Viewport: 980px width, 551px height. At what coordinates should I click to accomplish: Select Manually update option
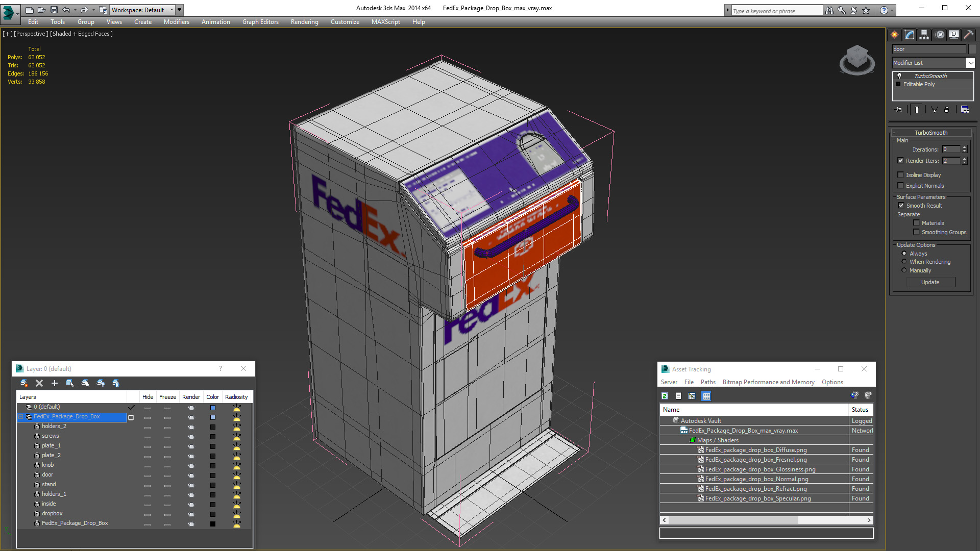click(x=904, y=270)
